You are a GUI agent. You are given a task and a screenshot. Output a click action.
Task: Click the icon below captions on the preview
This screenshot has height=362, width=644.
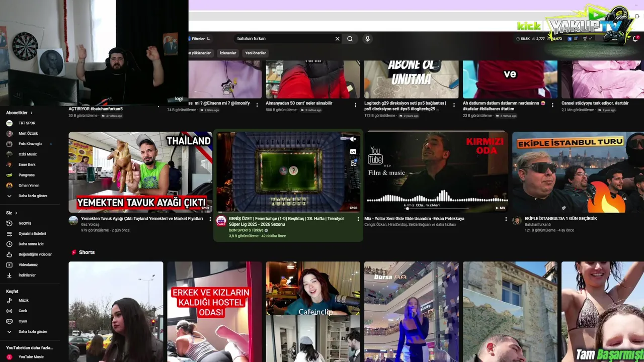353,163
